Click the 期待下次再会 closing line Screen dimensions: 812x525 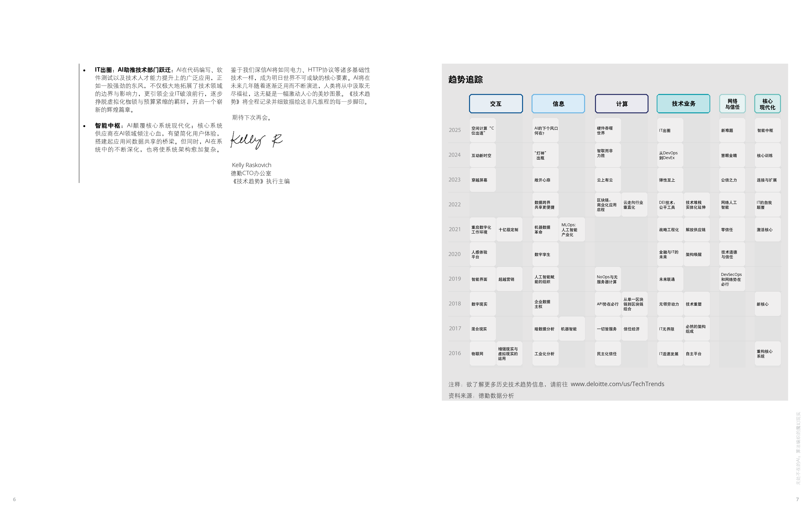pyautogui.click(x=252, y=118)
